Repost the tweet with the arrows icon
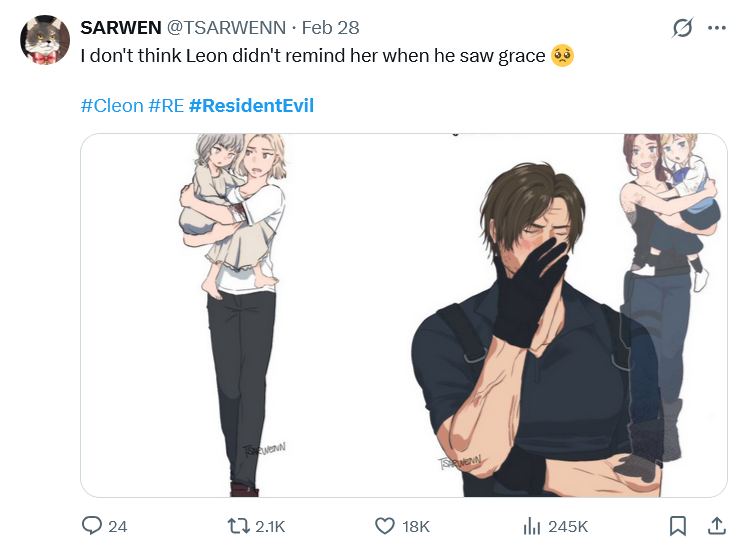Viewport: 748px width, 553px height. 238,526
